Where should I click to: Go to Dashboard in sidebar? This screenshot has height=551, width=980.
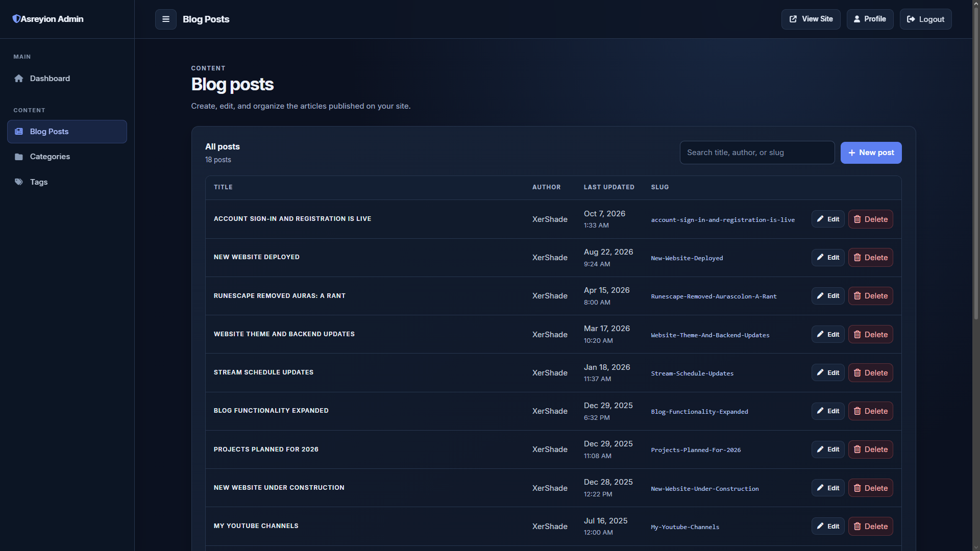click(x=67, y=79)
